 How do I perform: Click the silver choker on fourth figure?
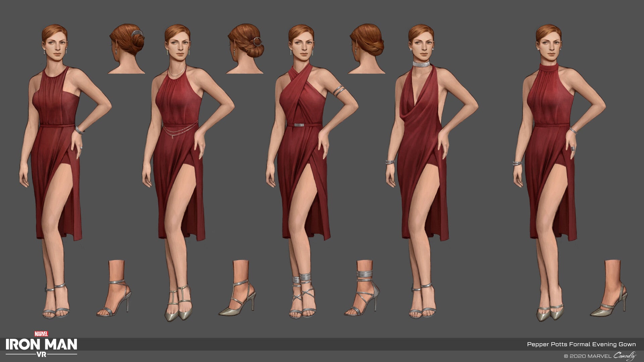tap(421, 64)
